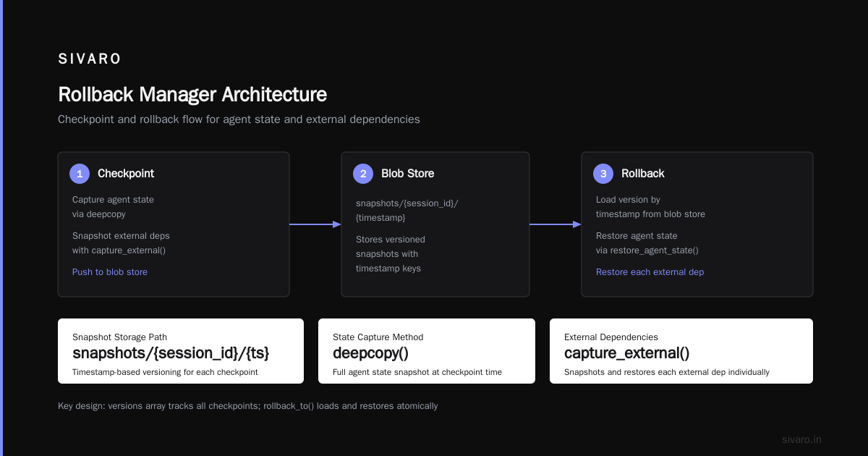
Task: Click 'Snapshot external deps with capture_external()' text
Action: click(x=121, y=243)
